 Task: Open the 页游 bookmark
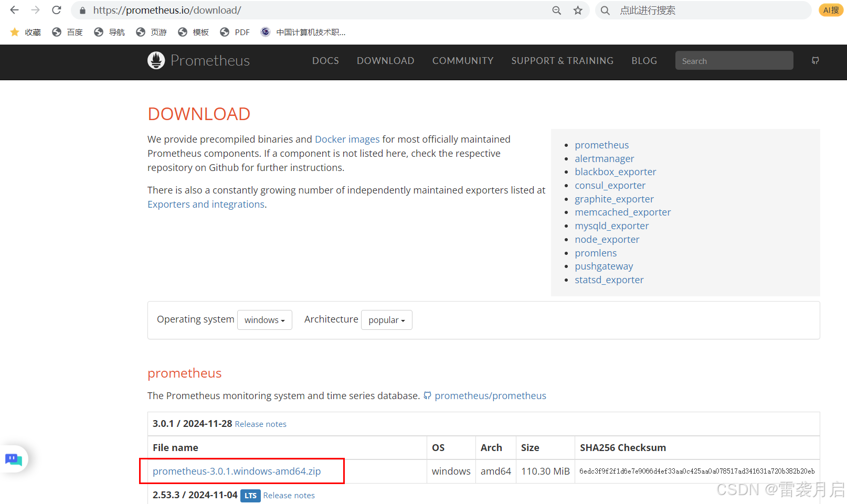[x=151, y=32]
